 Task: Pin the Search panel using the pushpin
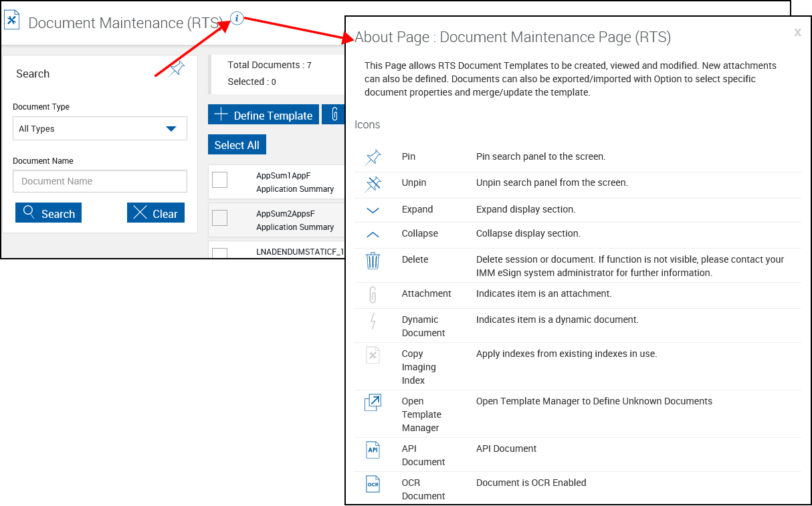tap(176, 68)
